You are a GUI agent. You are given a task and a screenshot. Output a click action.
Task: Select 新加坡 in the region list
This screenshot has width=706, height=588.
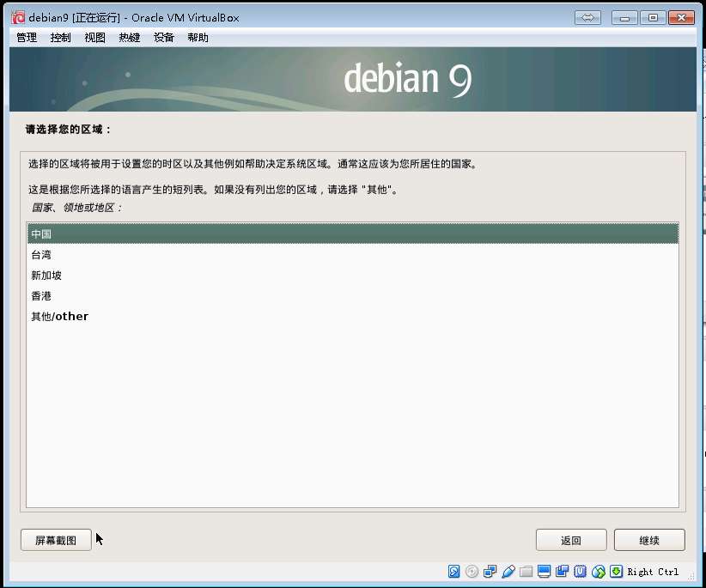coord(352,276)
